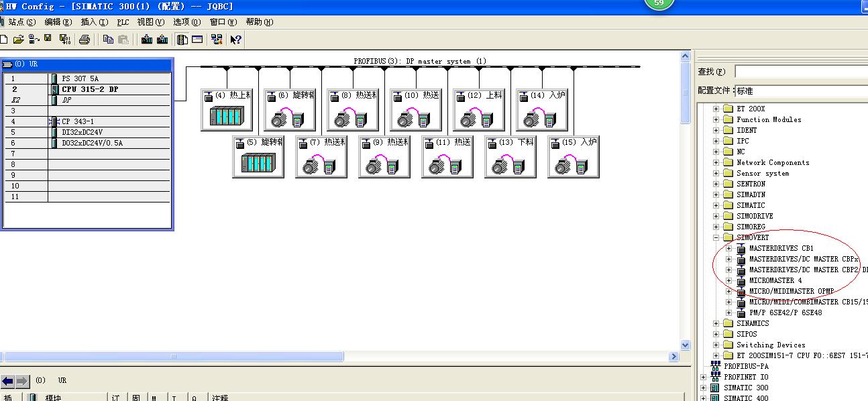Select rack slot 6 DO32xDC24V/0.5A

point(88,143)
